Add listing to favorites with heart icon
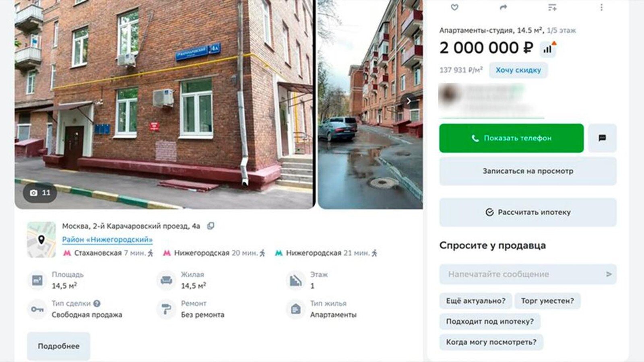The height and width of the screenshot is (362, 644). 454,7
